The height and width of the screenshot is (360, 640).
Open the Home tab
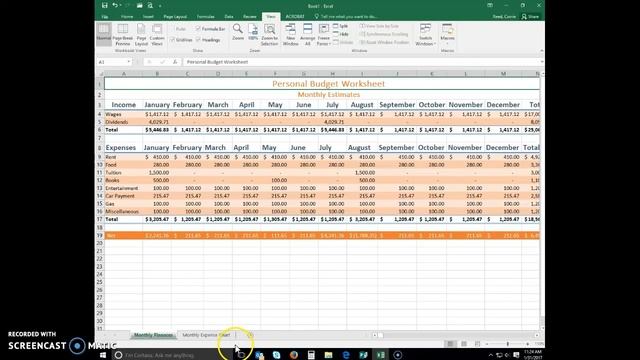pos(127,17)
